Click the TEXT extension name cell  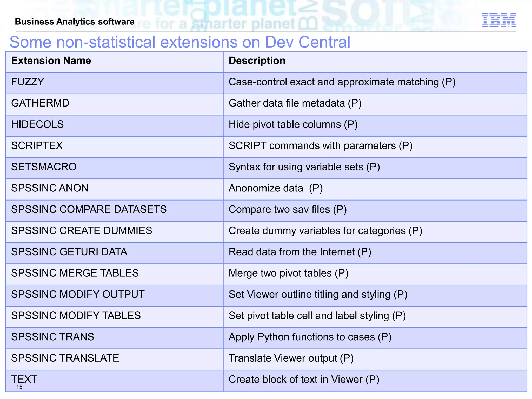tap(115, 381)
